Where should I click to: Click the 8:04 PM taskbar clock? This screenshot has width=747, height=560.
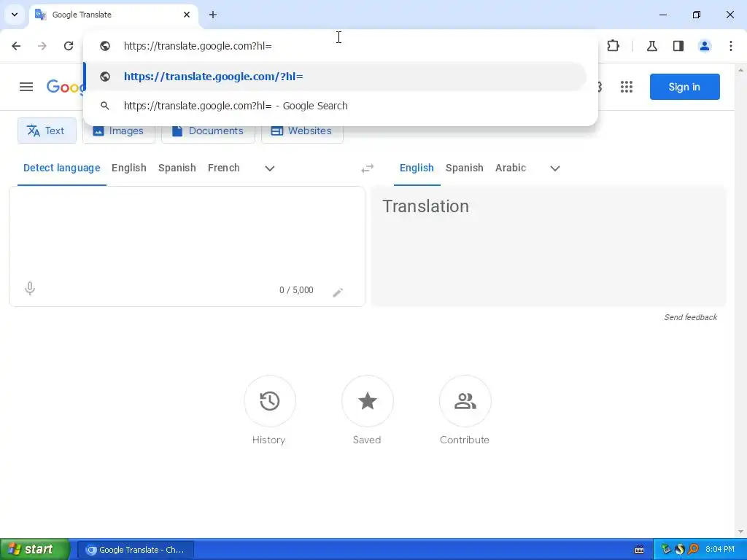point(720,550)
